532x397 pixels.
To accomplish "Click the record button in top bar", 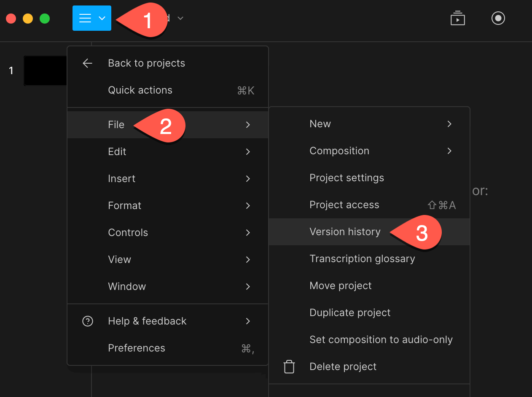I will 498,18.
